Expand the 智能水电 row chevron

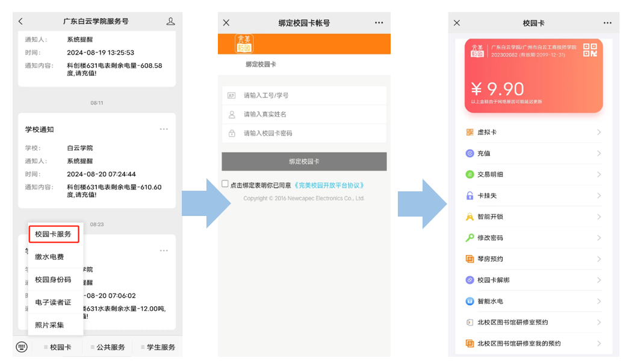[599, 301]
